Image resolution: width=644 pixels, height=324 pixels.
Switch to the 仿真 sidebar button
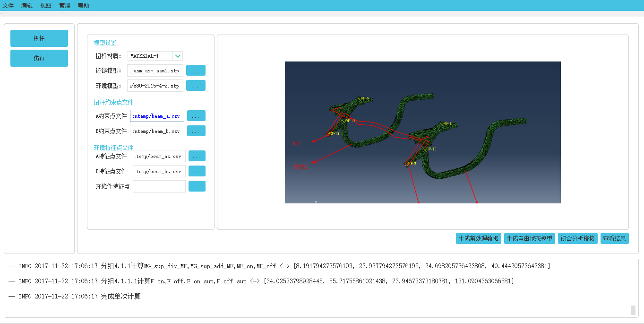coord(39,58)
